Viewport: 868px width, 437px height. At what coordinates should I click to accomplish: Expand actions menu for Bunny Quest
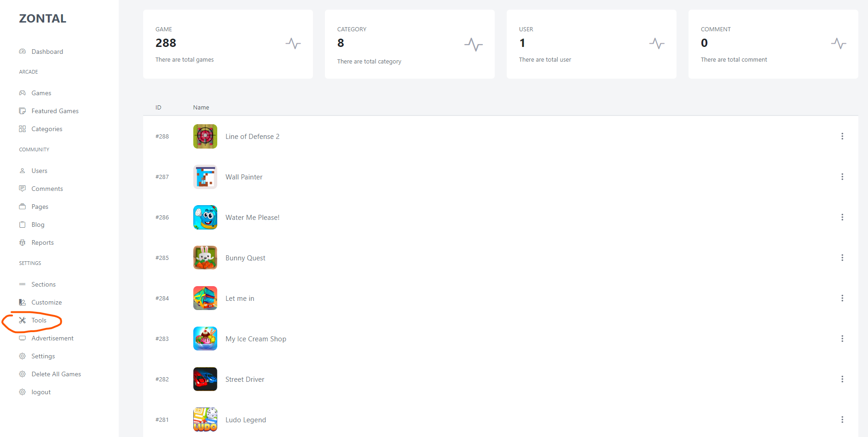coord(842,258)
